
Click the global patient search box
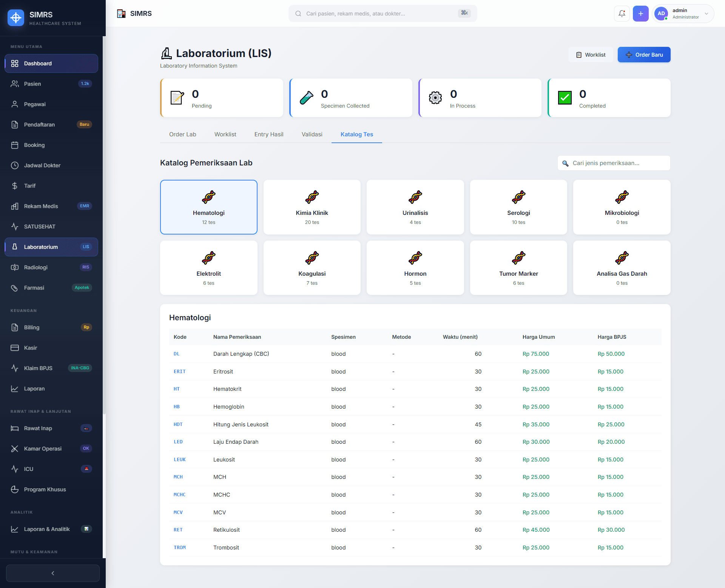381,14
